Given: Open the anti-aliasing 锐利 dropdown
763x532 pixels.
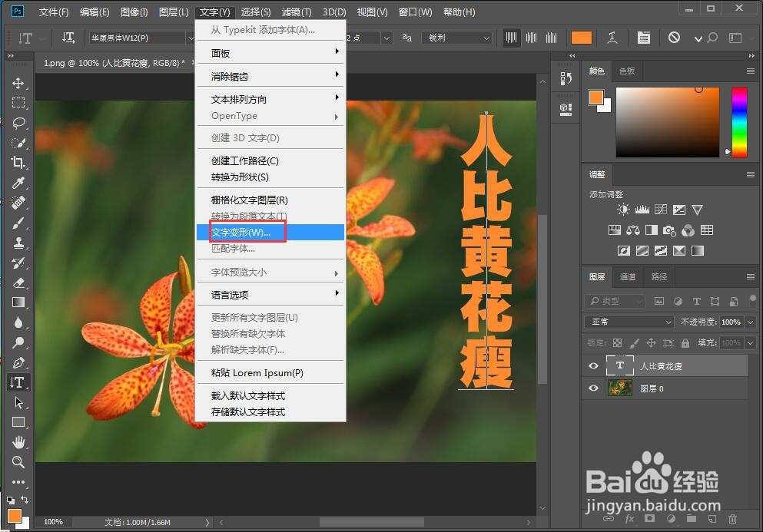Looking at the screenshot, I should (457, 38).
